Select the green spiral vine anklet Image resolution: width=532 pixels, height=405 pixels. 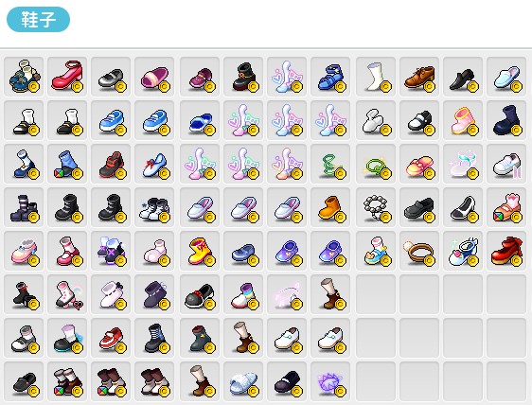[330, 164]
